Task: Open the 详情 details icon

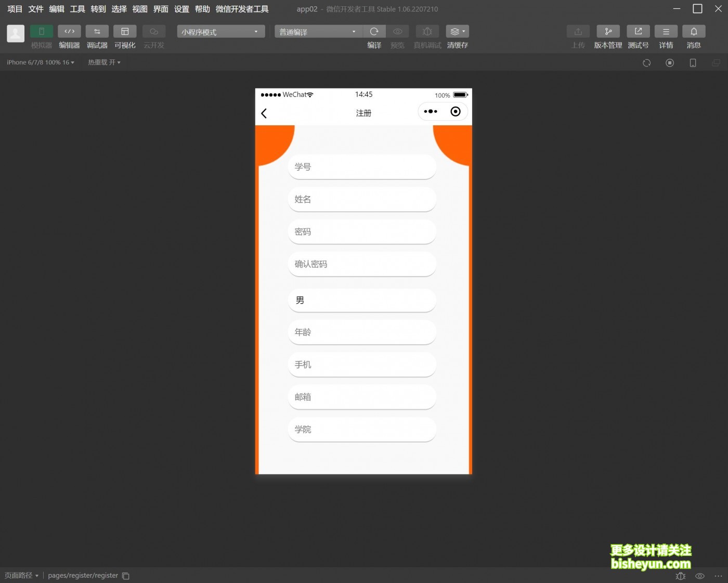Action: (666, 32)
